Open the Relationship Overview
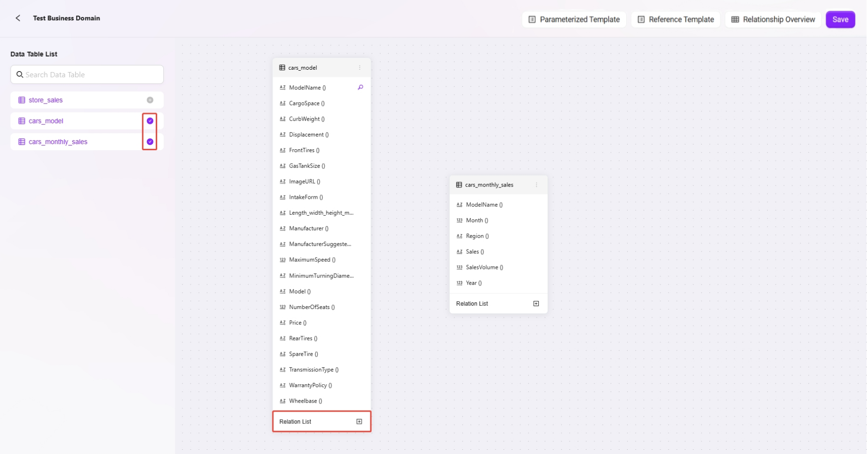This screenshot has width=868, height=454. pos(773,19)
